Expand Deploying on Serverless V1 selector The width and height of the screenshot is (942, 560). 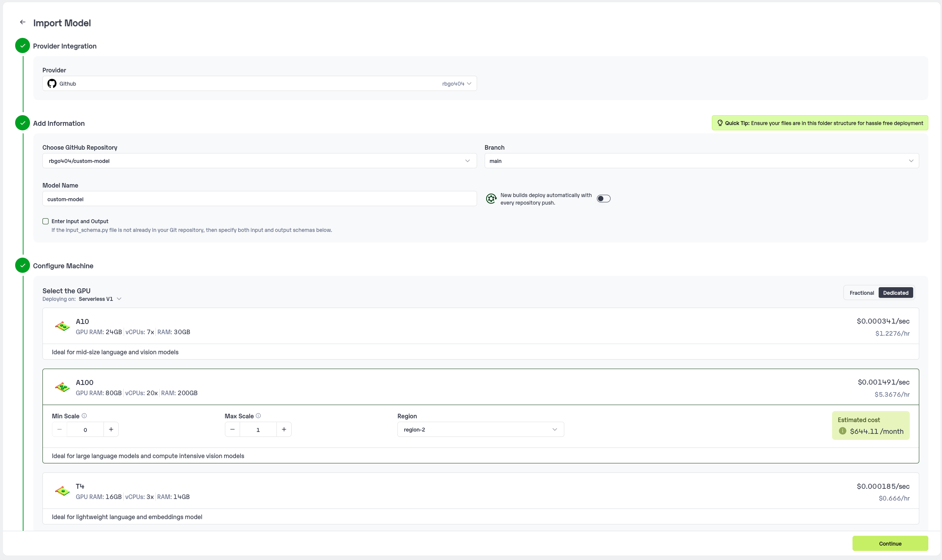[x=100, y=299]
